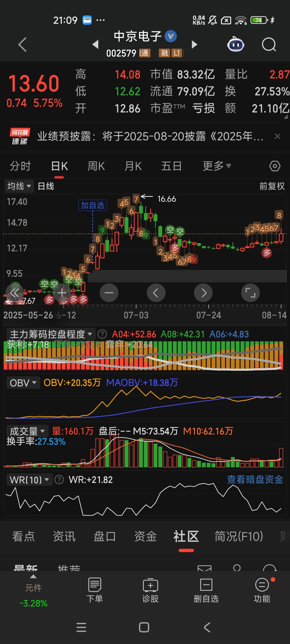Expand quote details with corner triangle

286,117
